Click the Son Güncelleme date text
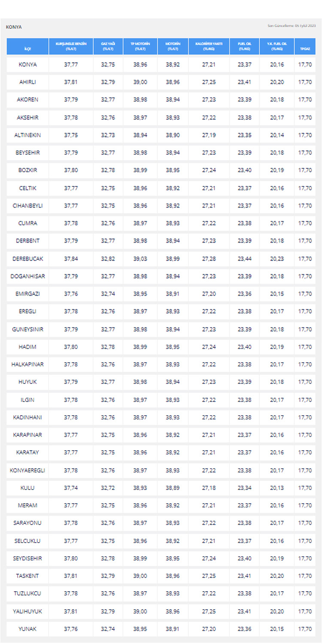 point(292,26)
